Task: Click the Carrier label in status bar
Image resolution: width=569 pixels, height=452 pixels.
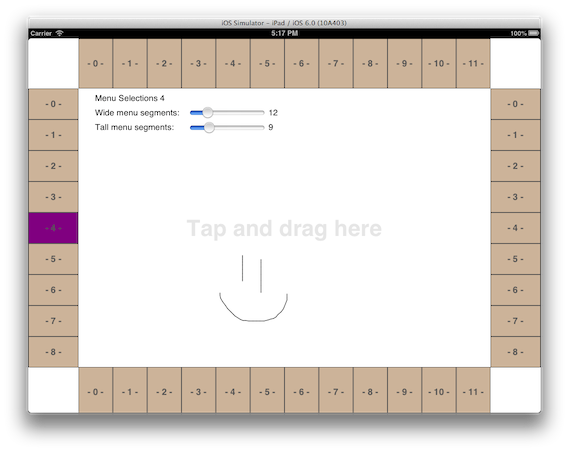Action: (41, 33)
